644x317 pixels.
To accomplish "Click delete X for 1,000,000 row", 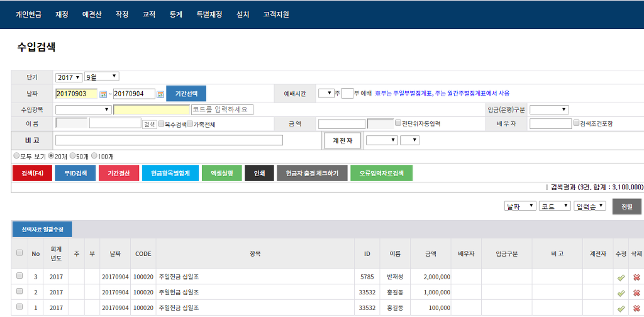I will click(636, 292).
